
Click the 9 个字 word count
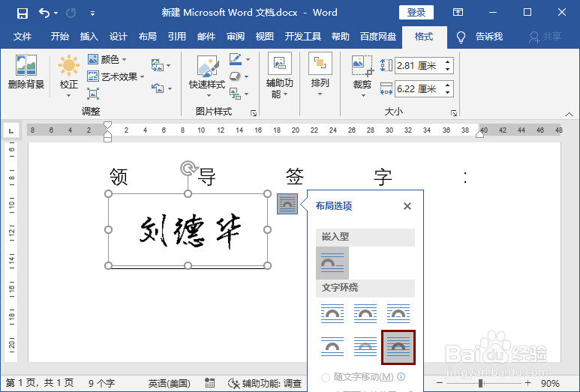(102, 383)
